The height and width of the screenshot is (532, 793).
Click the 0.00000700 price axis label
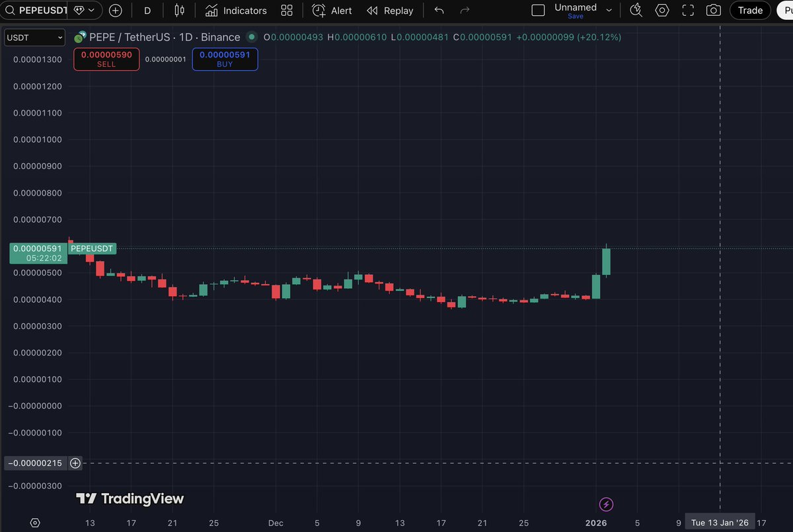[38, 219]
